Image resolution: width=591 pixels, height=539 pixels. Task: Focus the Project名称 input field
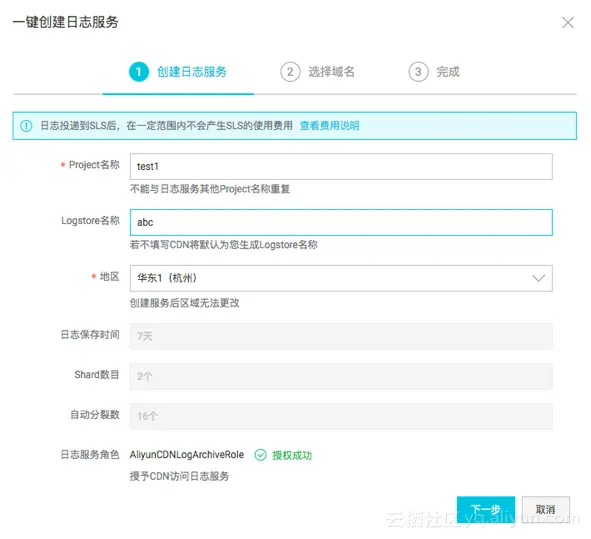[x=341, y=166]
